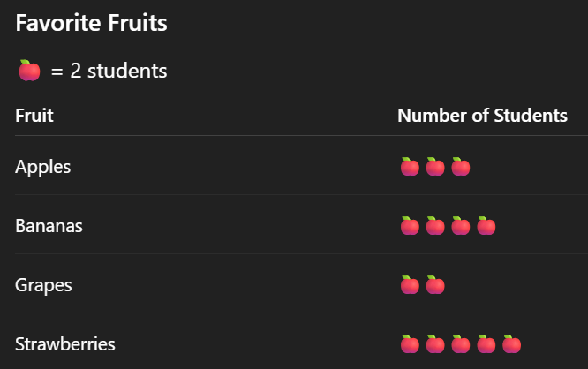Select the Strawberries row label
The height and width of the screenshot is (369, 588).
tap(64, 344)
